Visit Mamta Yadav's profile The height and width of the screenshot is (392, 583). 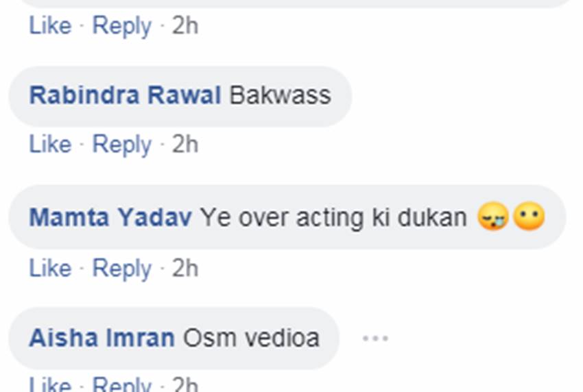point(110,218)
